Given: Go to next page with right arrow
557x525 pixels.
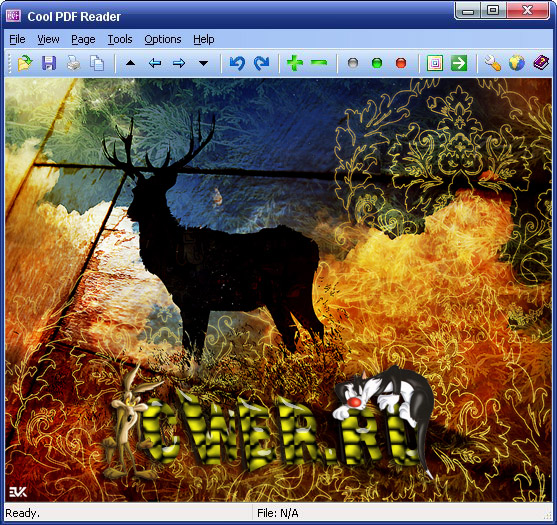Looking at the screenshot, I should 179,63.
